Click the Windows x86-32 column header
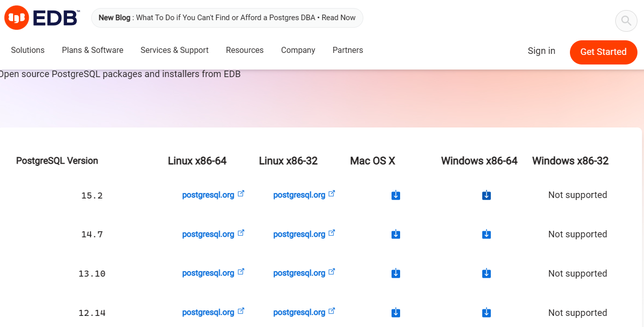 click(x=570, y=161)
